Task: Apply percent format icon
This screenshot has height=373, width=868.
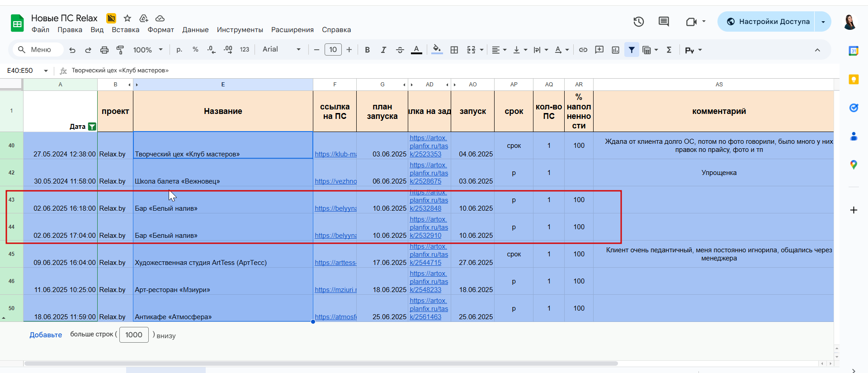Action: (x=195, y=50)
